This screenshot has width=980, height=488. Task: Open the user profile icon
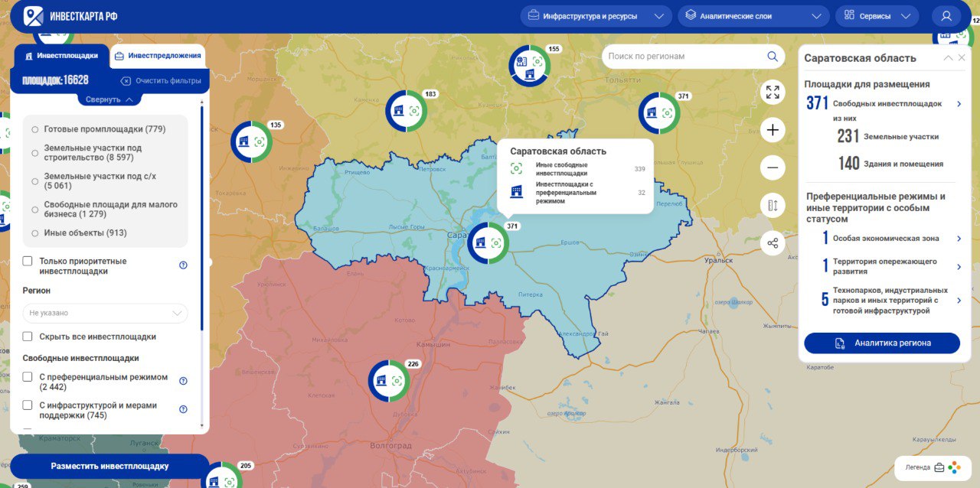946,16
